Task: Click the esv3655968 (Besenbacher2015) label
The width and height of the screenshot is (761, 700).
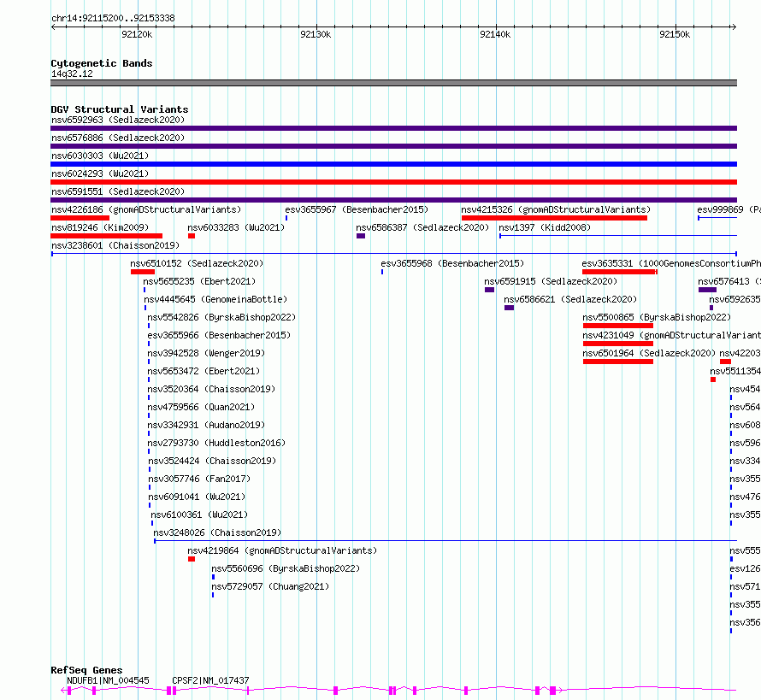Action: click(x=452, y=263)
